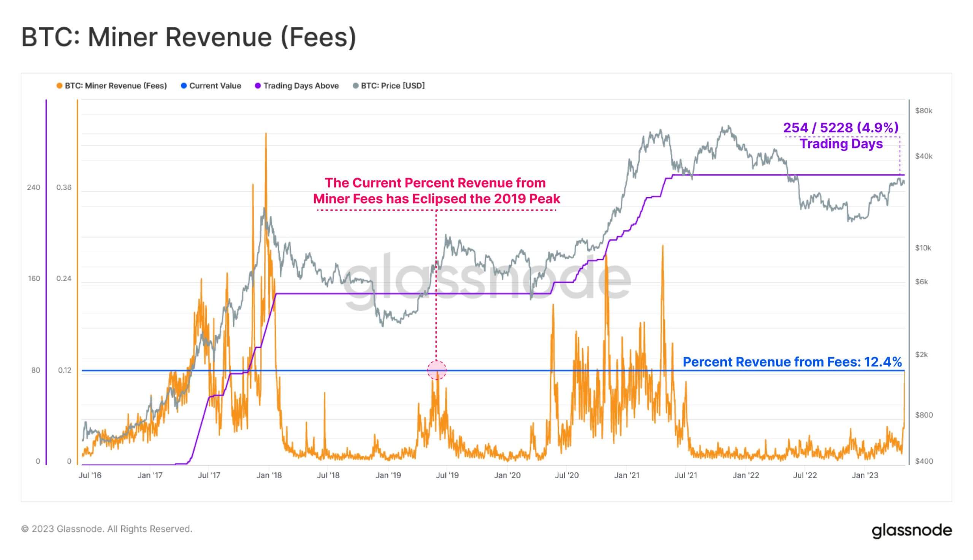Click the Jul '19 x-axis label
The height and width of the screenshot is (560, 973).
coord(447,475)
